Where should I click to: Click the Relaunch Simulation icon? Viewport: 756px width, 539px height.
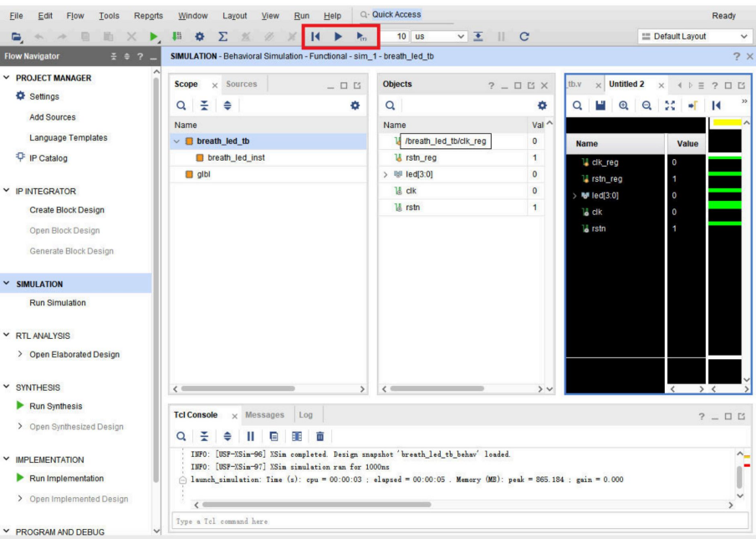524,37
